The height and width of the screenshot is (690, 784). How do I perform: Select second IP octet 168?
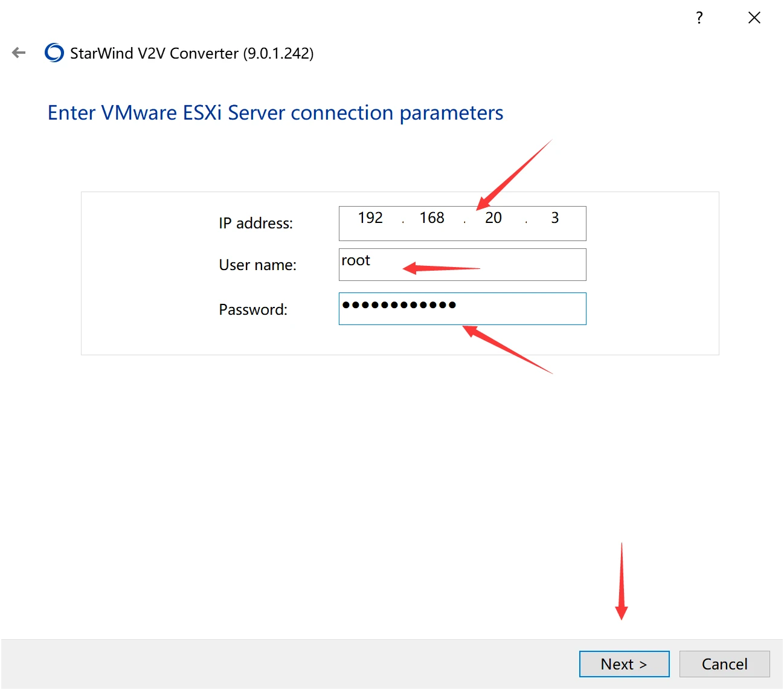(x=432, y=218)
